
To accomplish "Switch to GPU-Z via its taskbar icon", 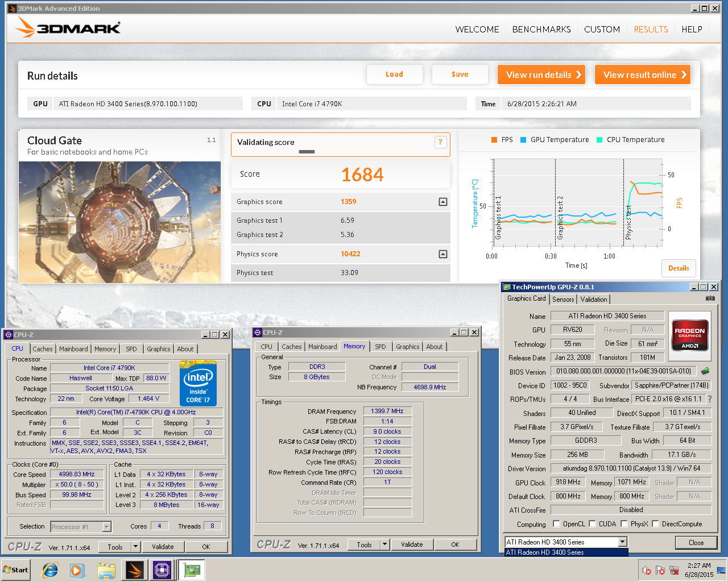I will (x=192, y=569).
